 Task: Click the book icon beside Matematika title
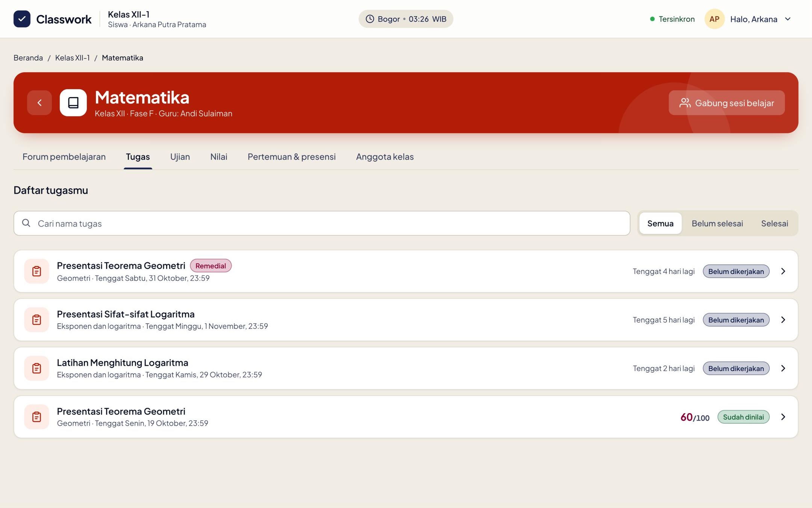pos(73,103)
